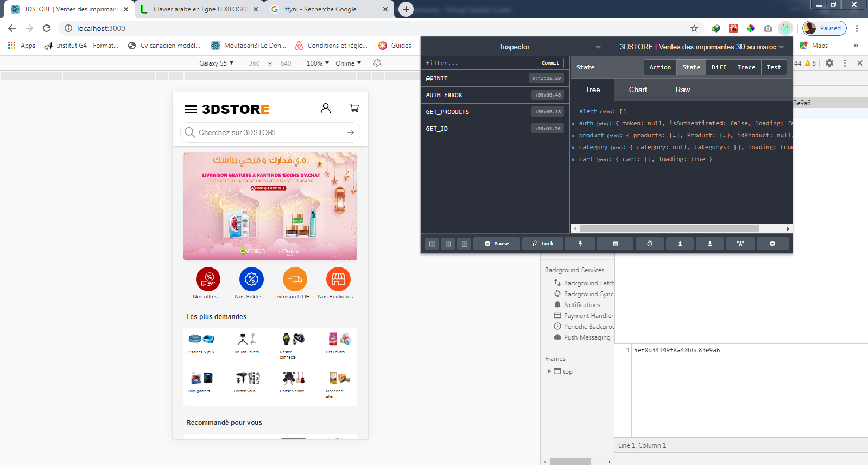The image size is (868, 465).
Task: Expand the top frame tree item
Action: 549,372
